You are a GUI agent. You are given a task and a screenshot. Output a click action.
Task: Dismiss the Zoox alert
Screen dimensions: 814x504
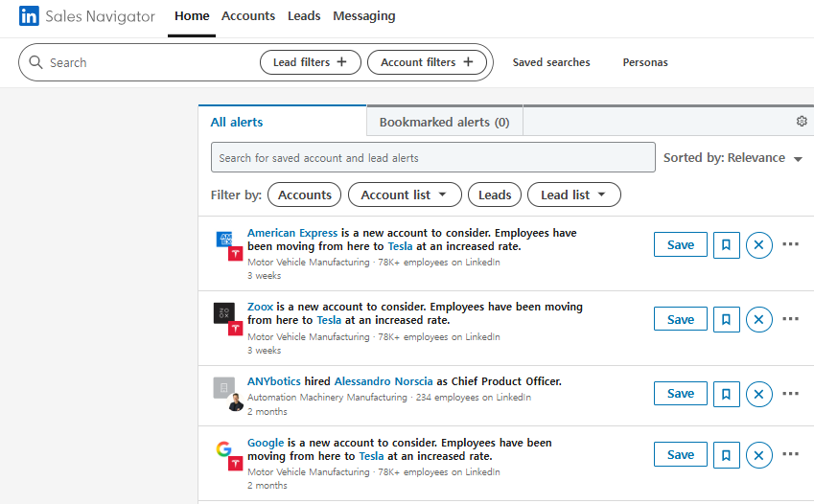[x=758, y=319]
